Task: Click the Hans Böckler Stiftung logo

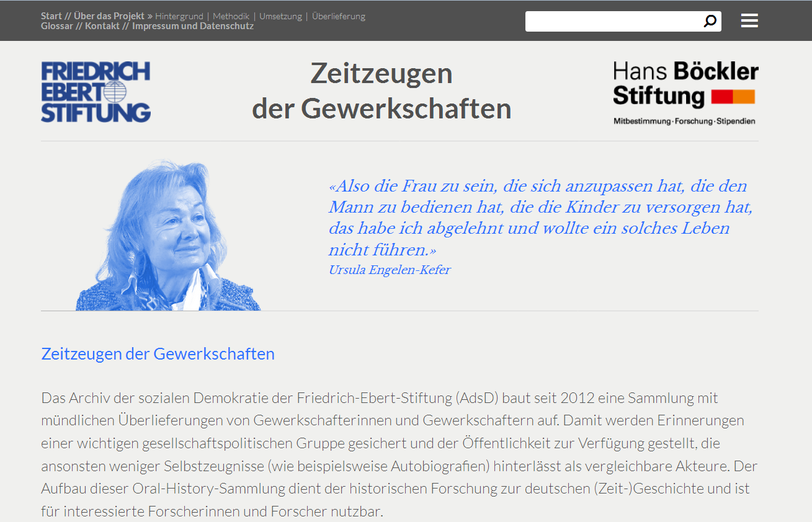Action: [685, 92]
